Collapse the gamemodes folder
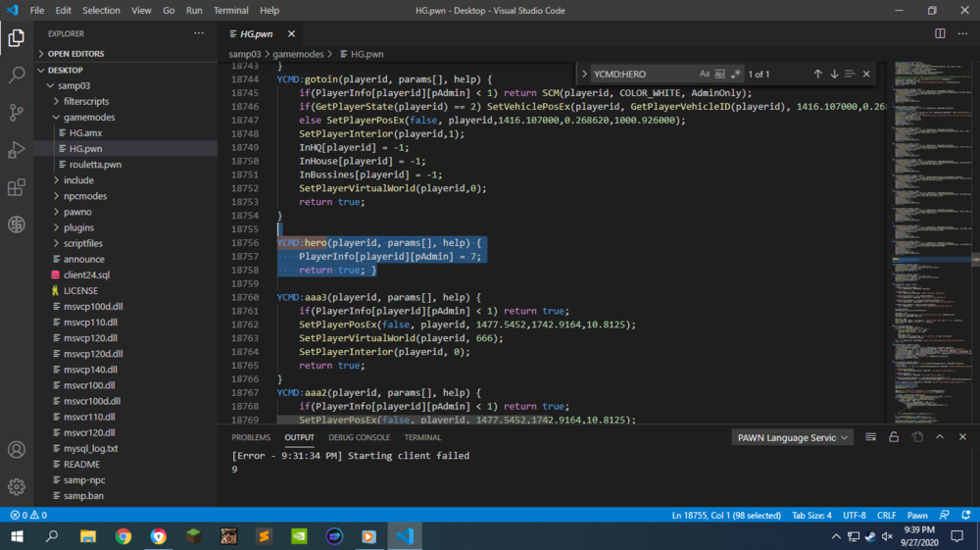980x550 pixels. 125,117
